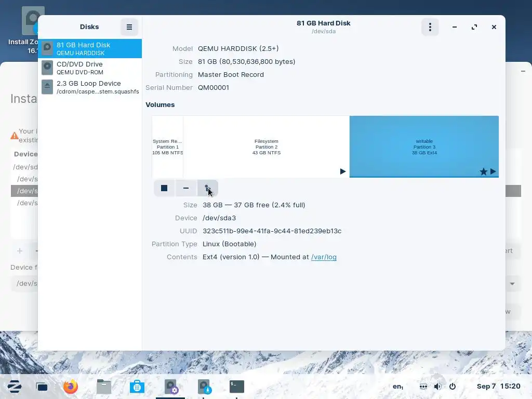The image size is (532, 399).
Task: Click the play triangle on Partition 2
Action: click(343, 171)
